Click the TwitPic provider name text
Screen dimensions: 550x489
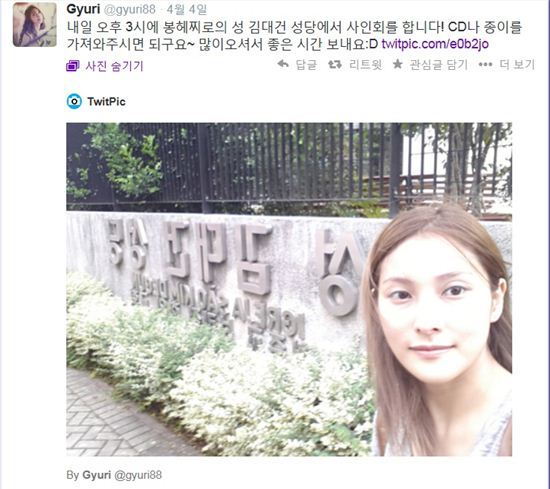(106, 102)
